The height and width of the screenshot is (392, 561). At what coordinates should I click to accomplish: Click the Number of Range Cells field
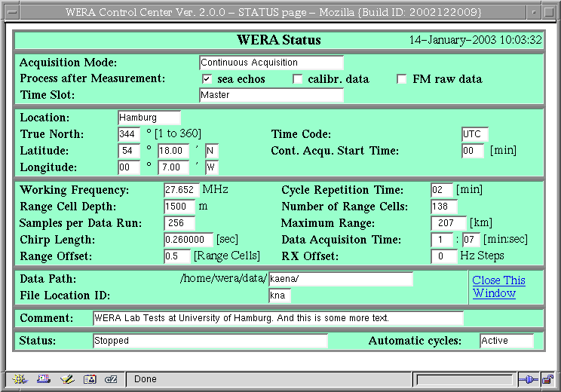click(444, 207)
